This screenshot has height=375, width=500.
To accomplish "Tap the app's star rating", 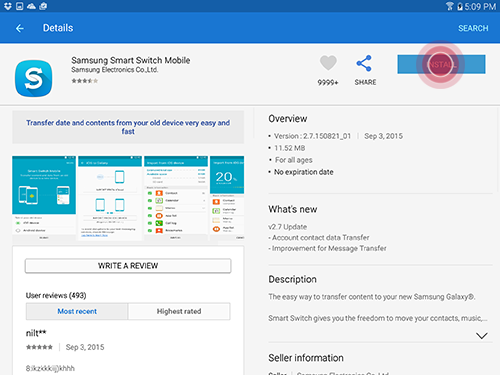I will 85,81.
